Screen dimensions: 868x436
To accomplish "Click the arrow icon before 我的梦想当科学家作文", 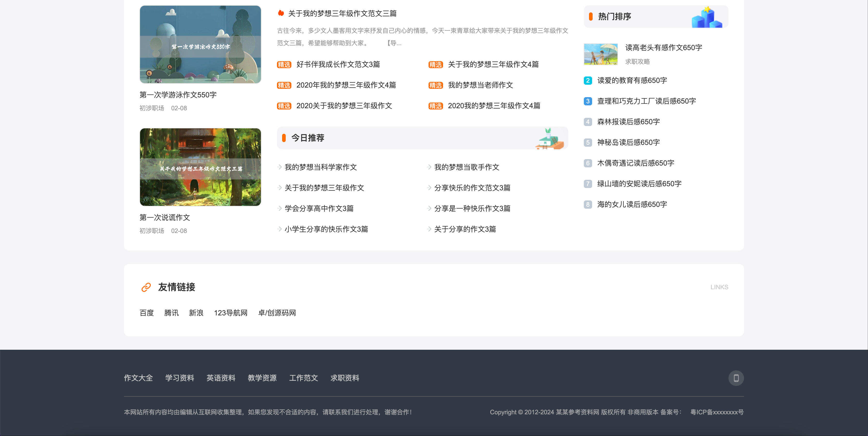I will [280, 167].
